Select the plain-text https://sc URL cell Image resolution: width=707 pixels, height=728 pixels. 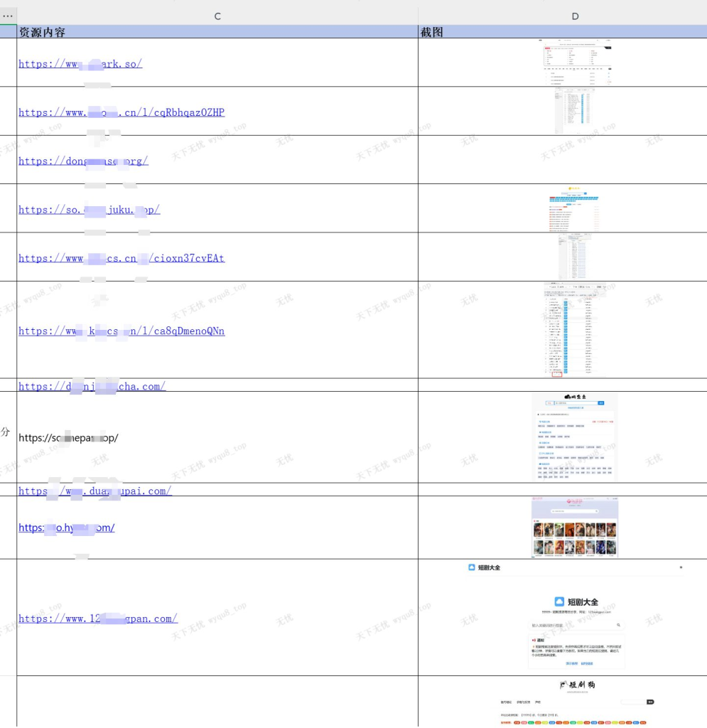(68, 438)
